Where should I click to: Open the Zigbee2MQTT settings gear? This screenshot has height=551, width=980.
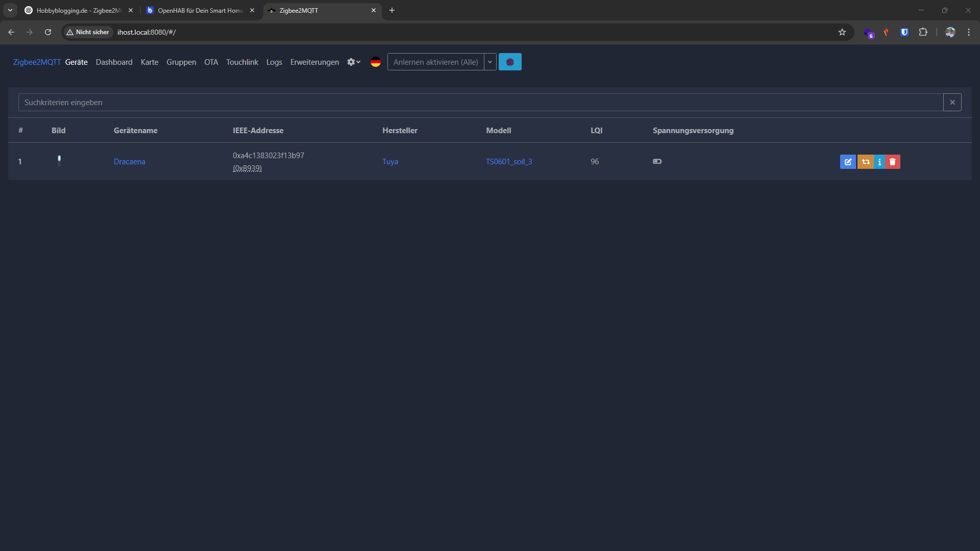351,62
